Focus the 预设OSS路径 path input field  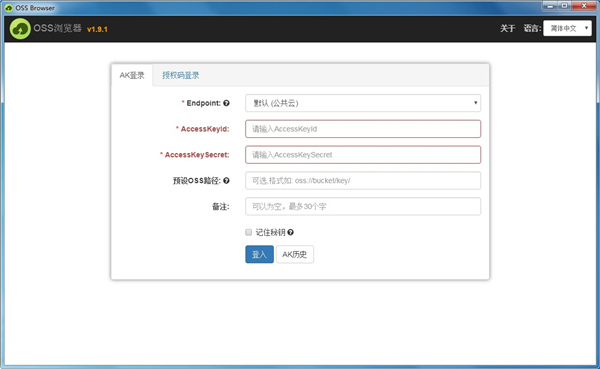363,181
